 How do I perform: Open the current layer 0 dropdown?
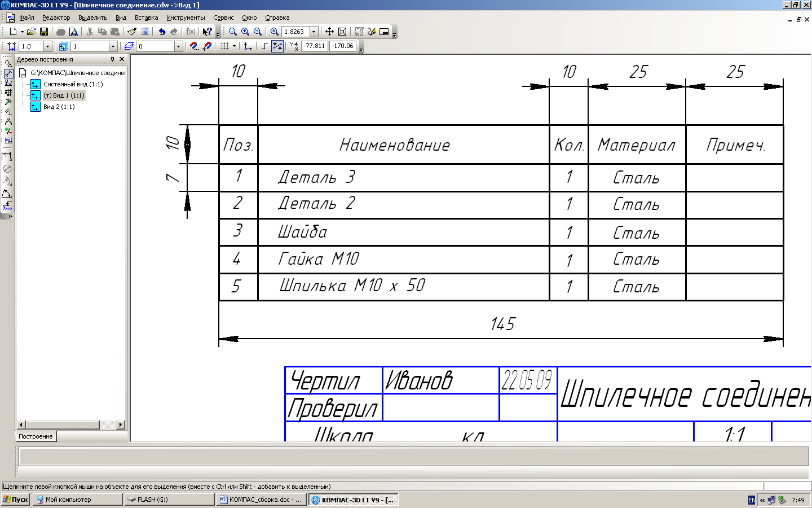pos(178,46)
